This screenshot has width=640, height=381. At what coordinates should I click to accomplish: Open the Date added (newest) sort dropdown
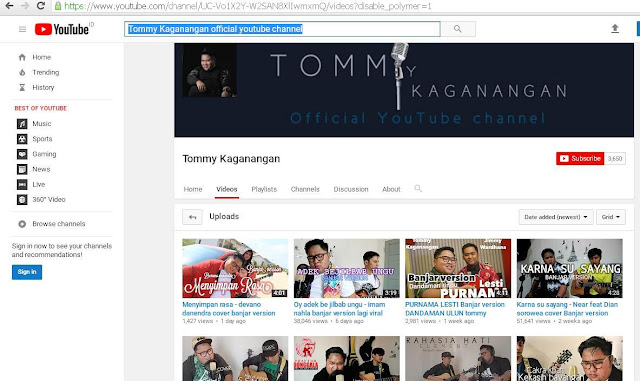click(x=556, y=217)
